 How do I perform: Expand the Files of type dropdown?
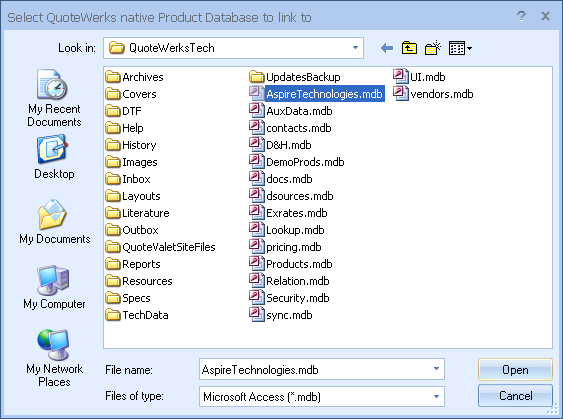(x=436, y=396)
